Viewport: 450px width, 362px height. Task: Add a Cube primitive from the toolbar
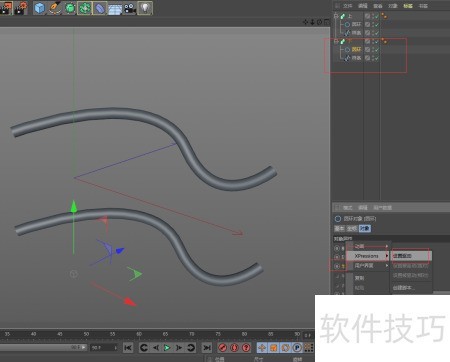(x=40, y=8)
